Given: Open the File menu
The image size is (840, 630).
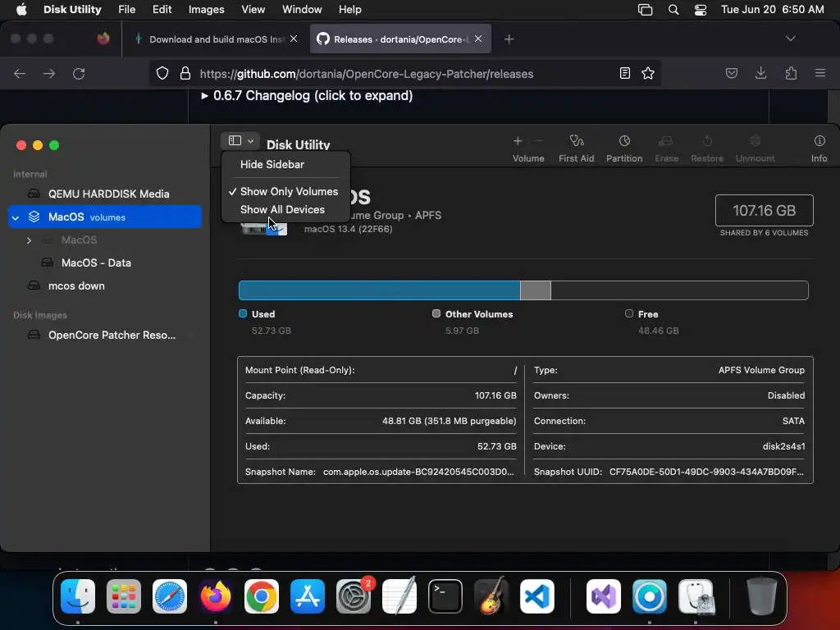Looking at the screenshot, I should click(127, 10).
